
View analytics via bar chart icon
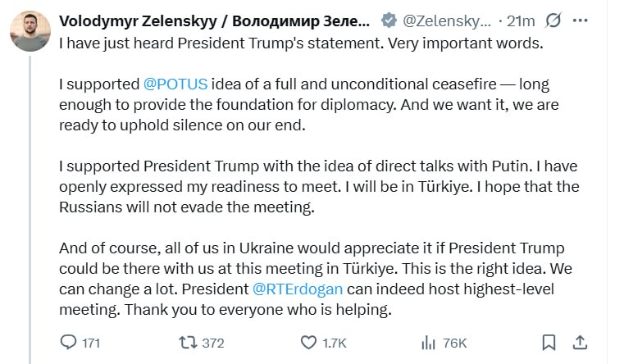pyautogui.click(x=428, y=342)
